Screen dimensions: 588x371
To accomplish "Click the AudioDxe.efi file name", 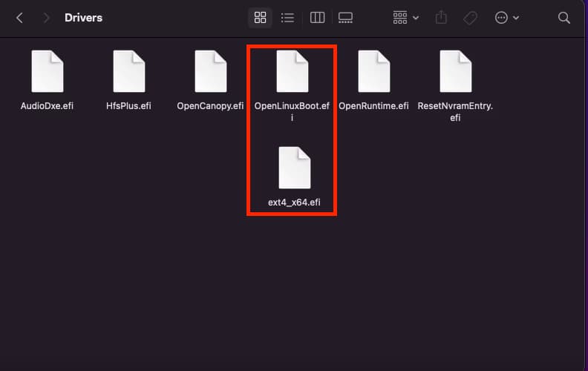I will click(x=47, y=106).
